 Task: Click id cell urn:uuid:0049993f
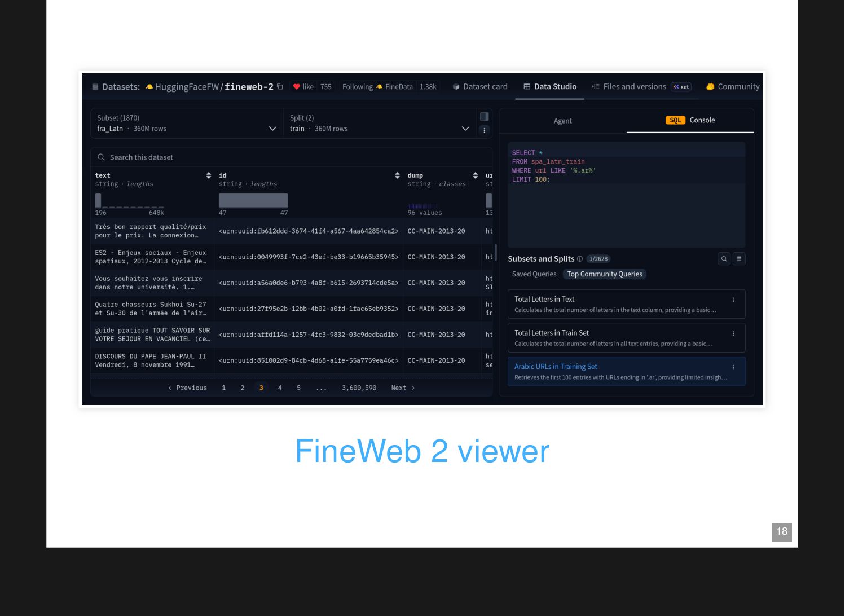309,257
